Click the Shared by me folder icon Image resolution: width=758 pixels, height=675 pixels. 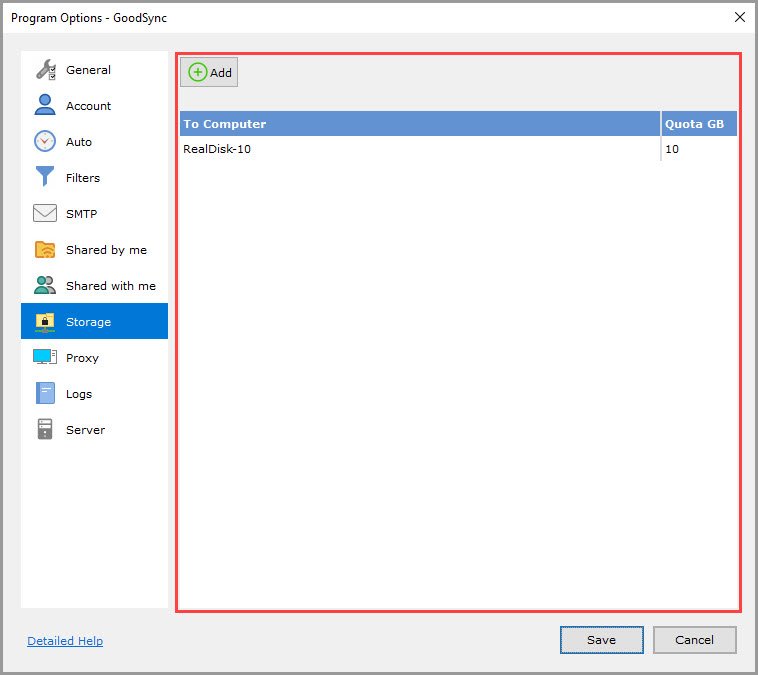point(45,249)
